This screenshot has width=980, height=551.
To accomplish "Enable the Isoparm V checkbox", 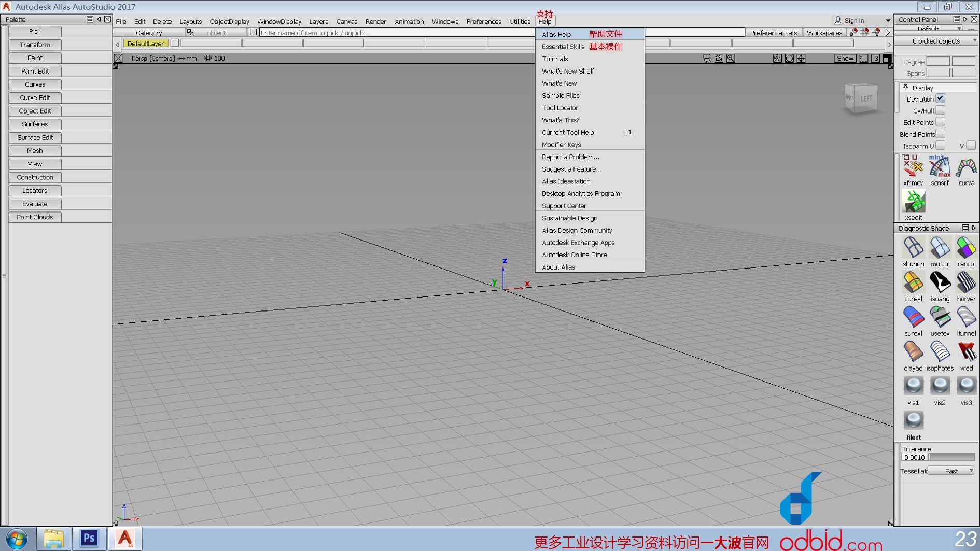I will click(x=971, y=146).
